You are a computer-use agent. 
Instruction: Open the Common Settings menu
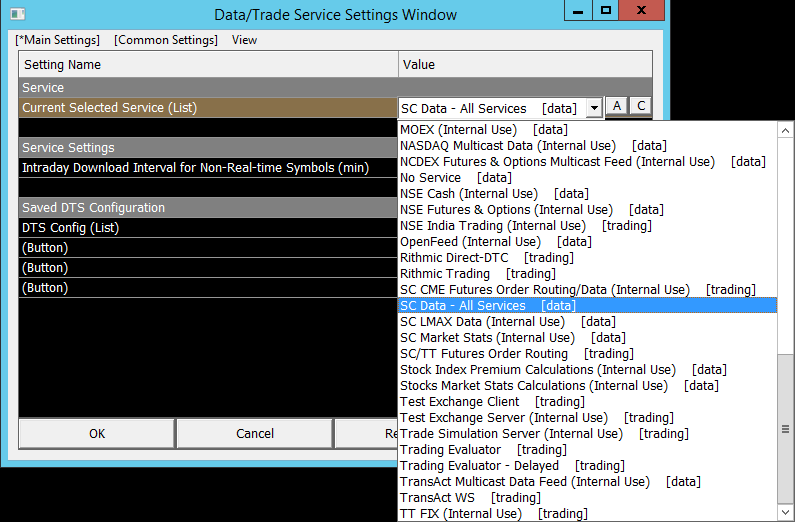[x=166, y=40]
